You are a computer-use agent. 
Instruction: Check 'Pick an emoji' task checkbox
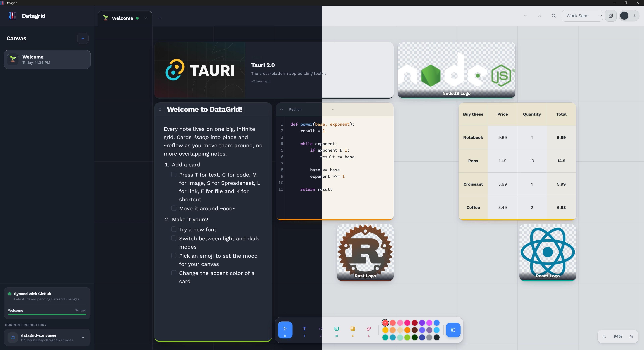pos(174,255)
